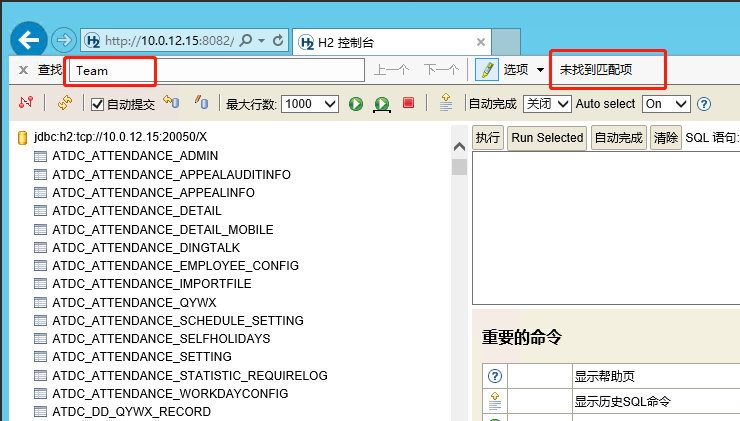Image resolution: width=740 pixels, height=421 pixels.
Task: Stop the query with red stop icon
Action: (x=409, y=103)
